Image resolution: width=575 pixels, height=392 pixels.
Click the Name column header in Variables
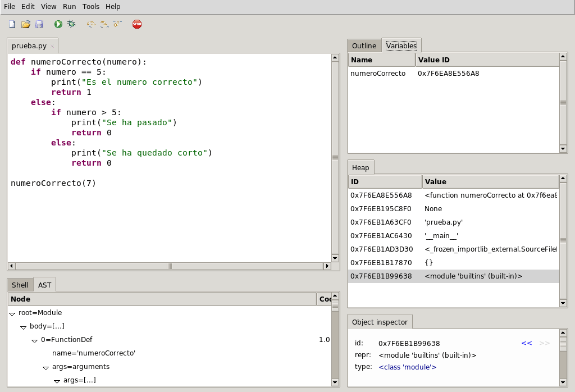(x=381, y=60)
